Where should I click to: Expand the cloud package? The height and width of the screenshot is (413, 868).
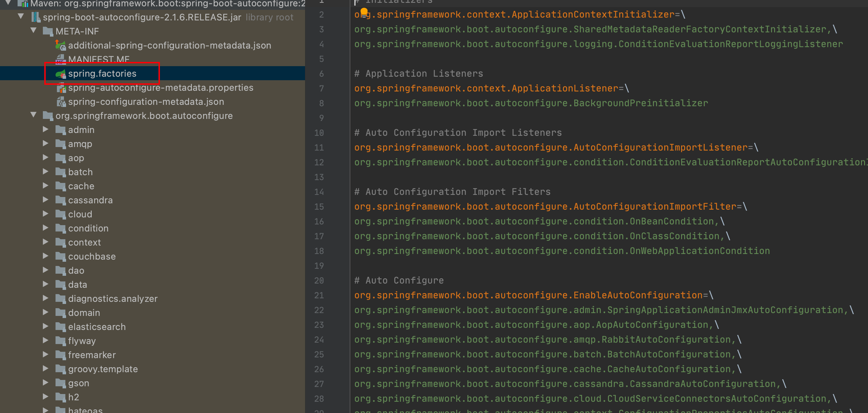pos(45,214)
